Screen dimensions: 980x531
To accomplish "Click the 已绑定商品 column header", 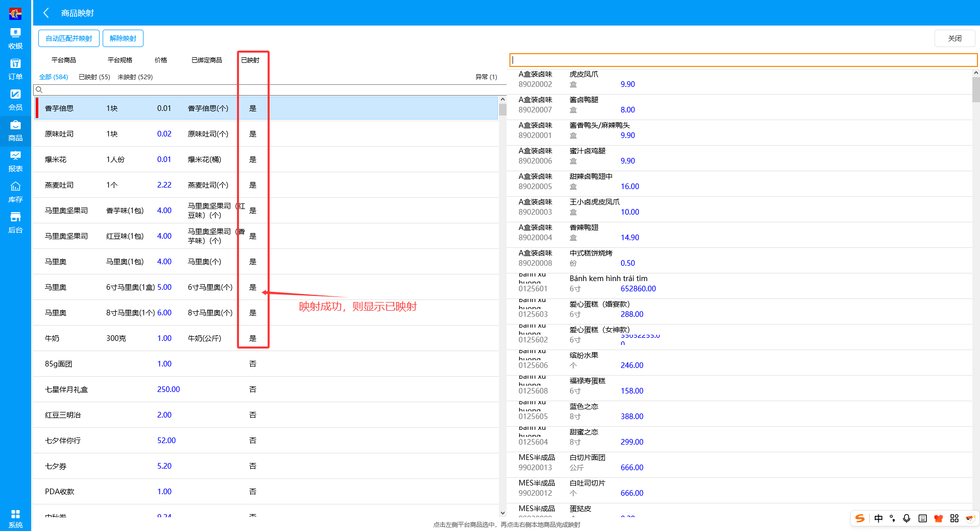I will click(207, 60).
